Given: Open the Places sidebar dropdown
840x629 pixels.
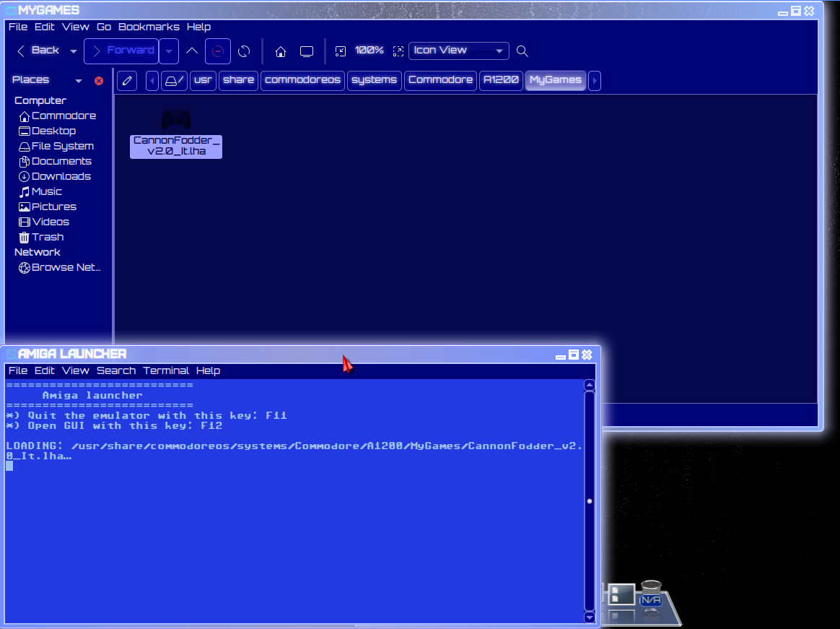Looking at the screenshot, I should click(78, 81).
